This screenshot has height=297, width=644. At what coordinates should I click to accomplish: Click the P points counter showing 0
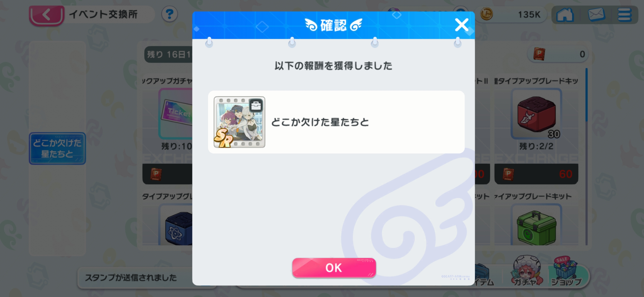(x=558, y=54)
